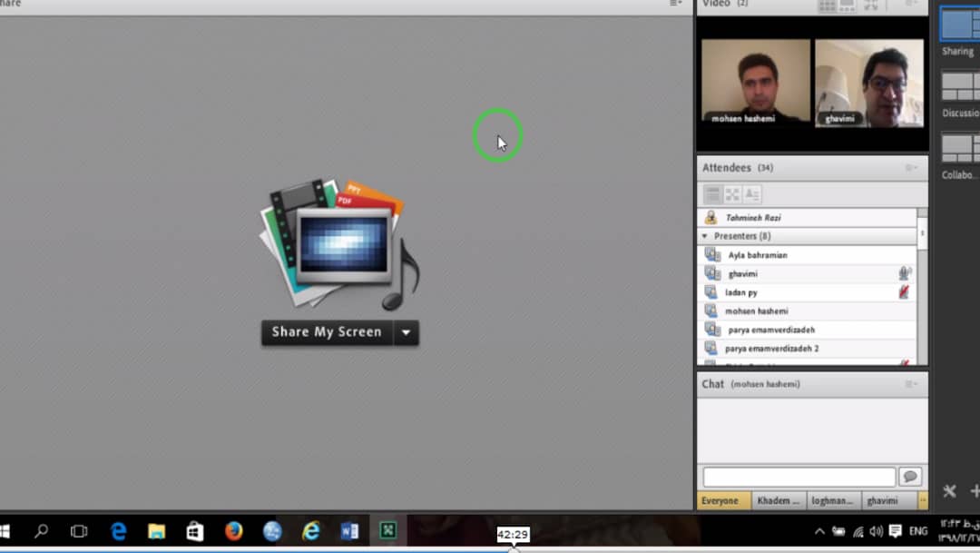Click the Share My Screen button
This screenshot has width=980, height=553.
pos(327,332)
